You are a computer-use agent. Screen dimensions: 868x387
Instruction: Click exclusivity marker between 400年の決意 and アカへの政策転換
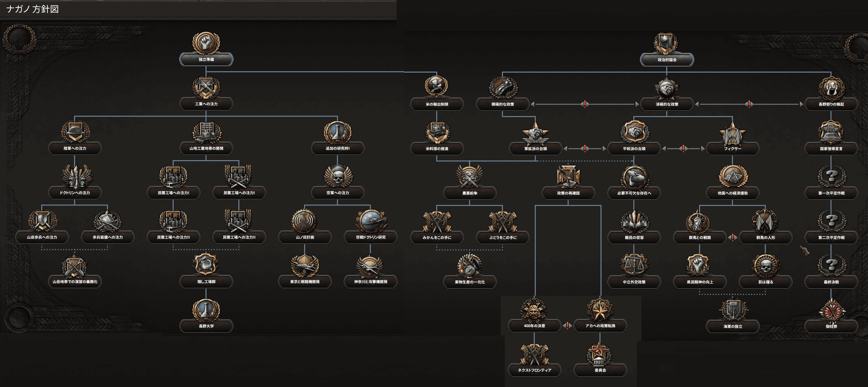coord(567,326)
